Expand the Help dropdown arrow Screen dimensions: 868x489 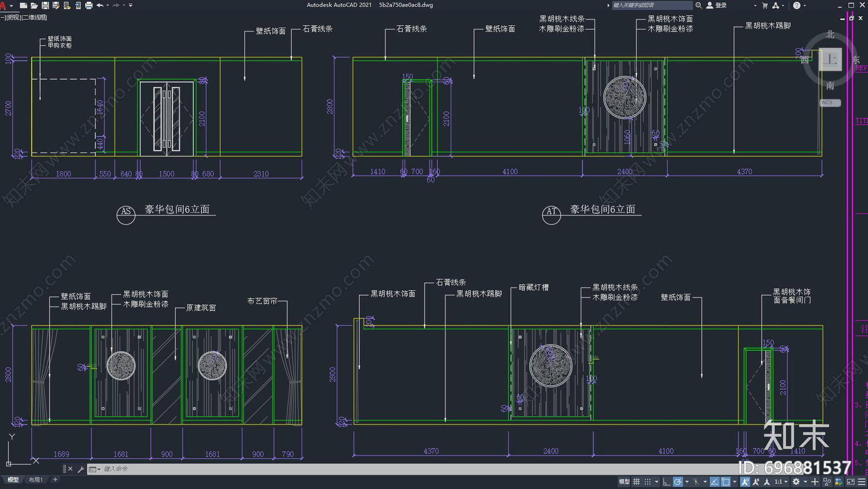(805, 5)
